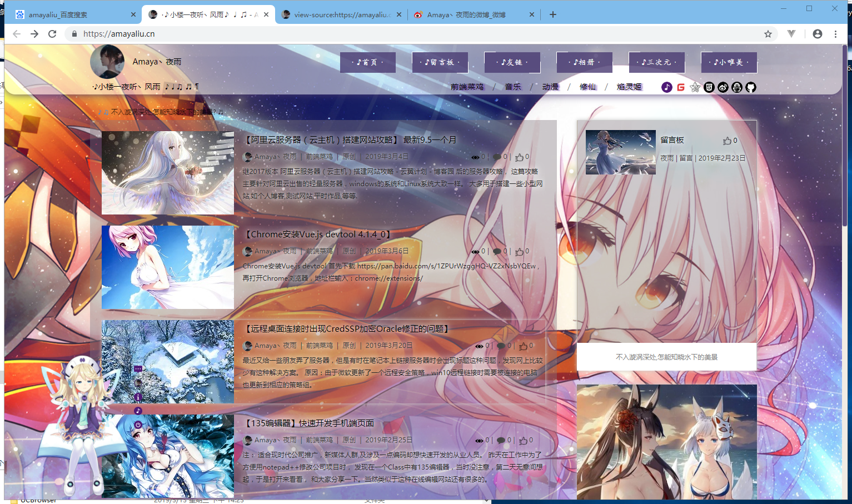This screenshot has height=504, width=852.
Task: Click the extension icon beside the bookmark star
Action: point(791,34)
